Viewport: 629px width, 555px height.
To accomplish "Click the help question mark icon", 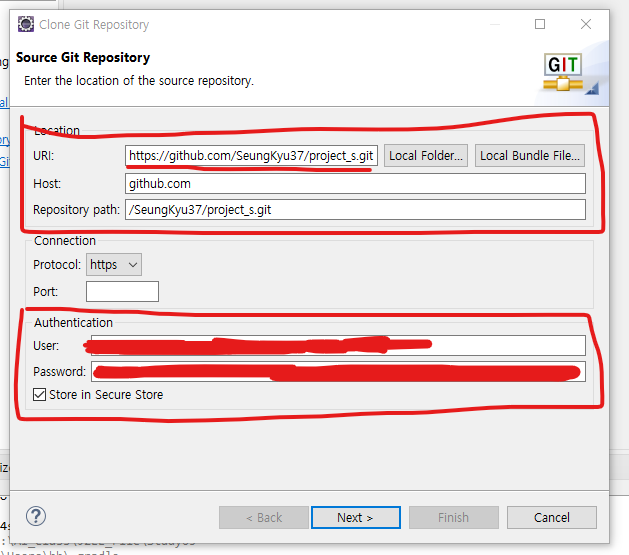I will tap(36, 517).
